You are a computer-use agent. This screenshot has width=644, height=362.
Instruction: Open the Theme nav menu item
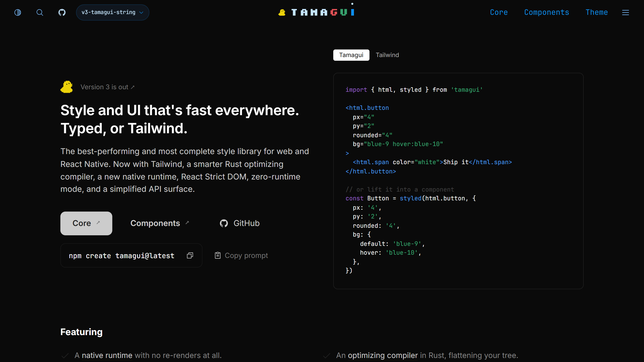(x=596, y=12)
